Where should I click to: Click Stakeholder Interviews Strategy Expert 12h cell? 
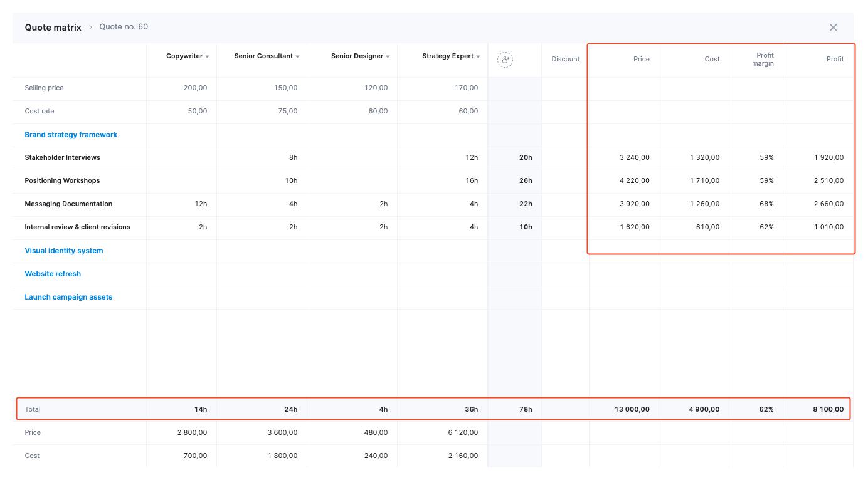pos(471,158)
